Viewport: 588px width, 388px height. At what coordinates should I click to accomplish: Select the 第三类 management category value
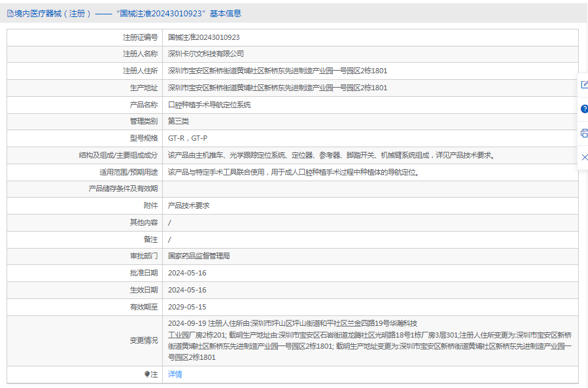tap(179, 121)
